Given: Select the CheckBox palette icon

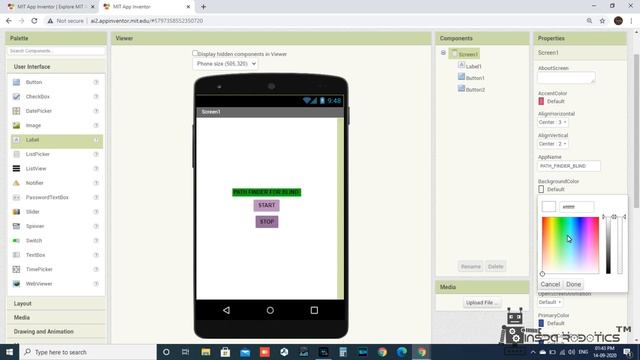Looking at the screenshot, I should [x=16, y=96].
